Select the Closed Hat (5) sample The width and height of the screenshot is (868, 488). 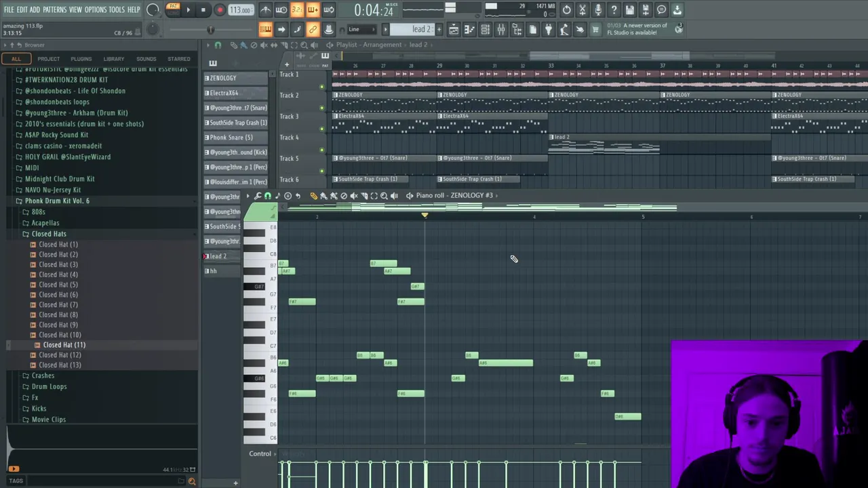58,285
